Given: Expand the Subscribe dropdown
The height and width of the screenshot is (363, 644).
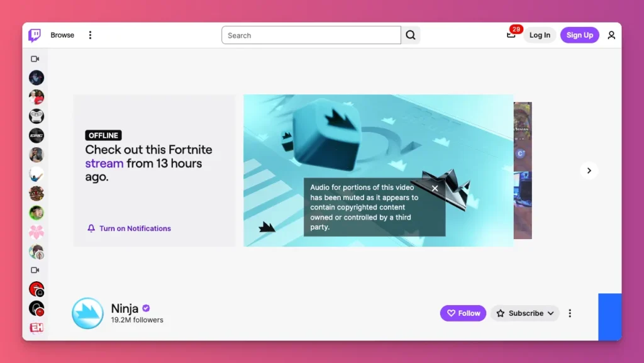Looking at the screenshot, I should coord(525,313).
